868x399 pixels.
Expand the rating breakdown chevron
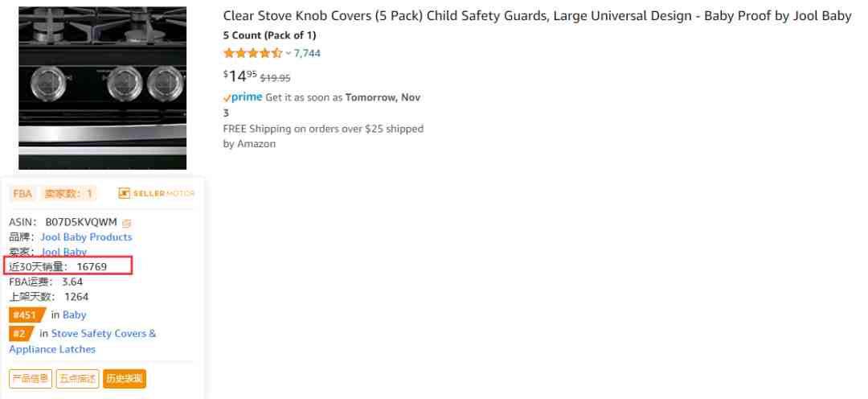(x=288, y=53)
